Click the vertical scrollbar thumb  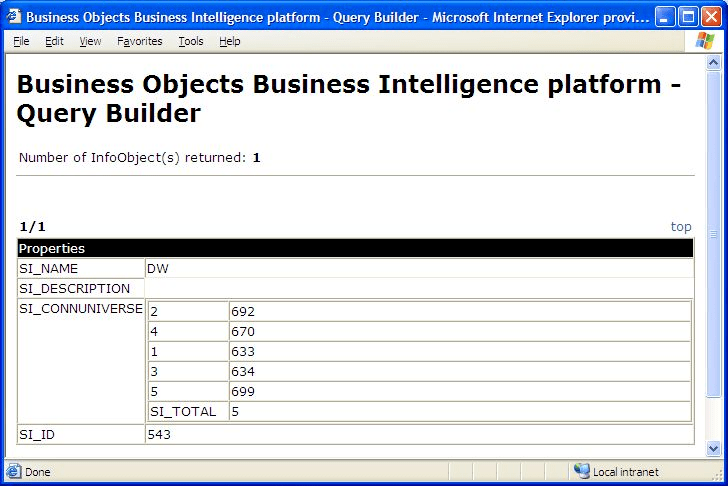pos(713,234)
